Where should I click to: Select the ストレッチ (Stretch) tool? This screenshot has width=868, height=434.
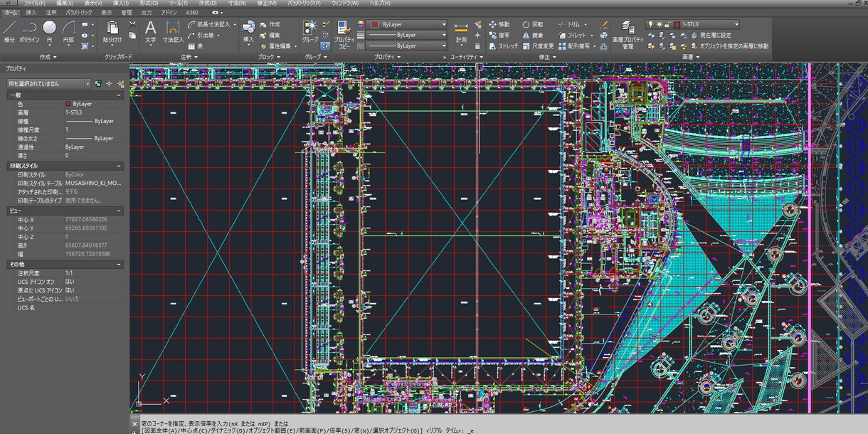(x=503, y=46)
